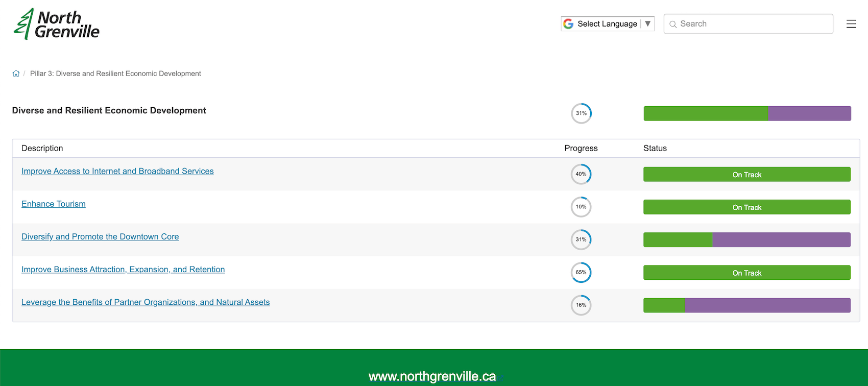Screen dimensions: 868x386
Task: Open Improve Access to Internet and Broadband Services
Action: coord(117,171)
